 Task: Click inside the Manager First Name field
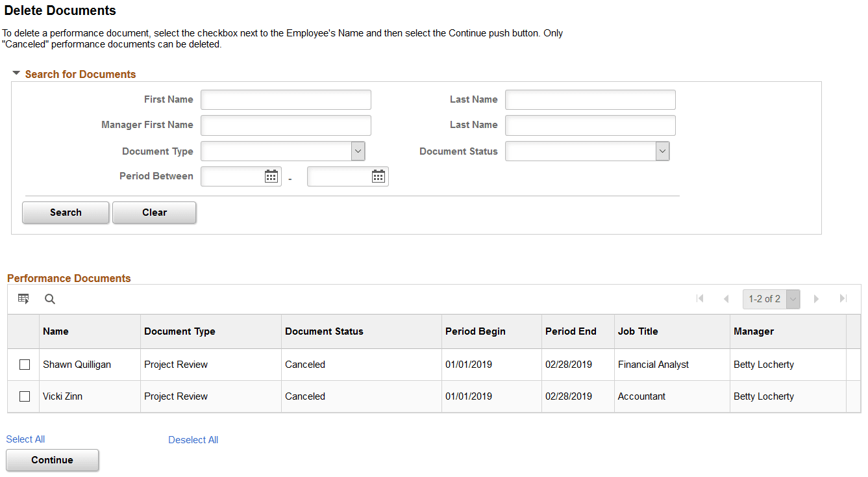click(286, 125)
